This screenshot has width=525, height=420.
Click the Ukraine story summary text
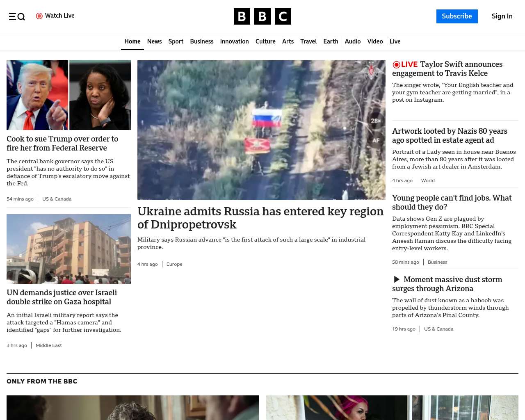click(x=251, y=243)
